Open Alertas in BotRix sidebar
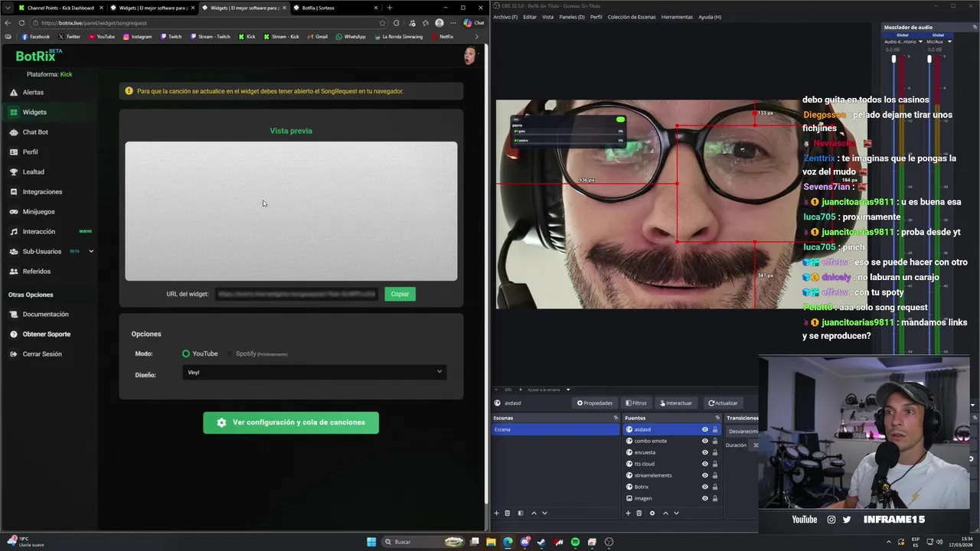 point(33,92)
